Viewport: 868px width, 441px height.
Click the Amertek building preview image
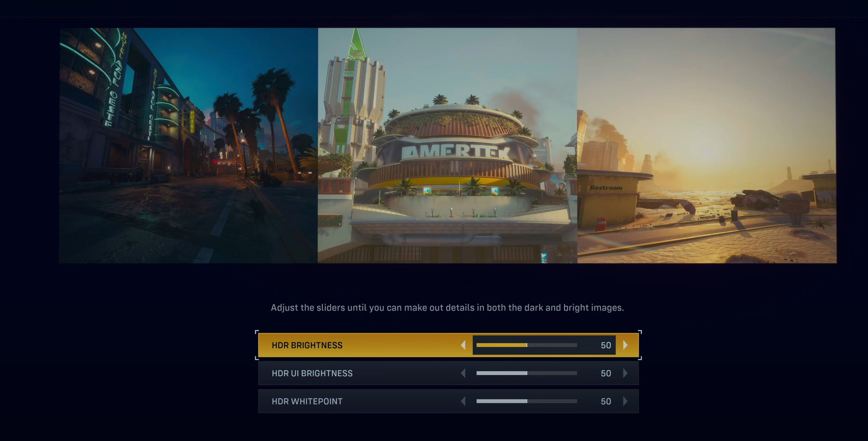[448, 145]
